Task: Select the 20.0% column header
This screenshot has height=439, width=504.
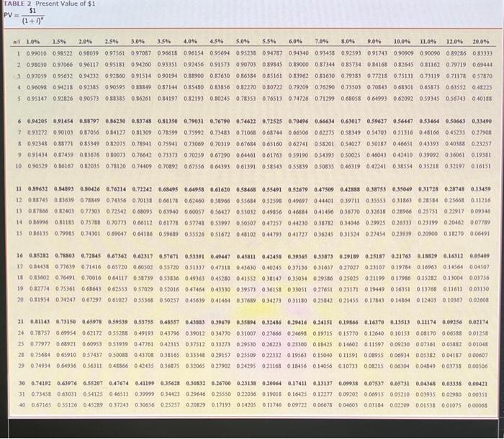Action: click(481, 42)
